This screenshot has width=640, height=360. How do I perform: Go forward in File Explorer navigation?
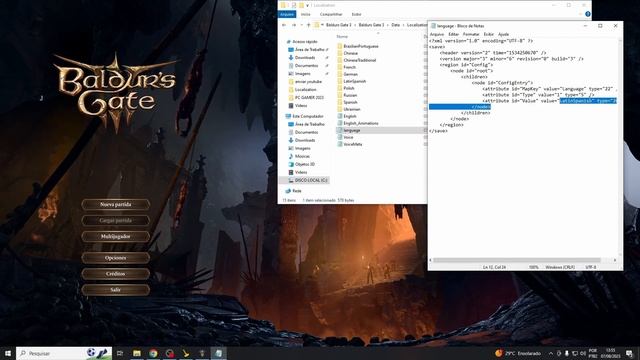pos(293,25)
